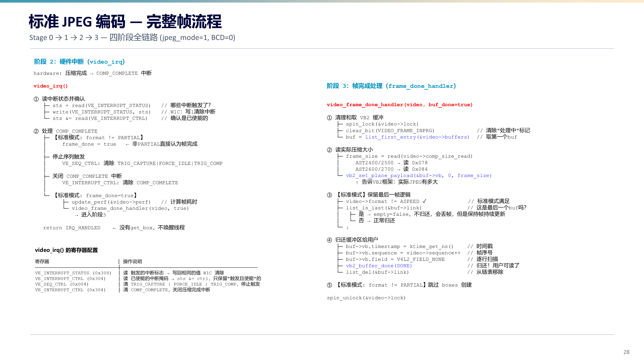Click the VE_SEQ_CTRL (0x004) table row
Viewport: 644px width, 362px height.
tap(147, 284)
